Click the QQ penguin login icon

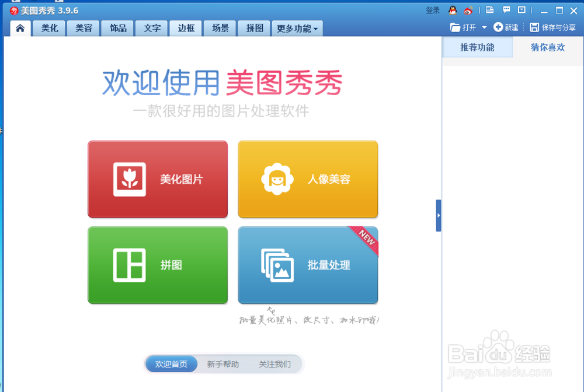[x=453, y=10]
